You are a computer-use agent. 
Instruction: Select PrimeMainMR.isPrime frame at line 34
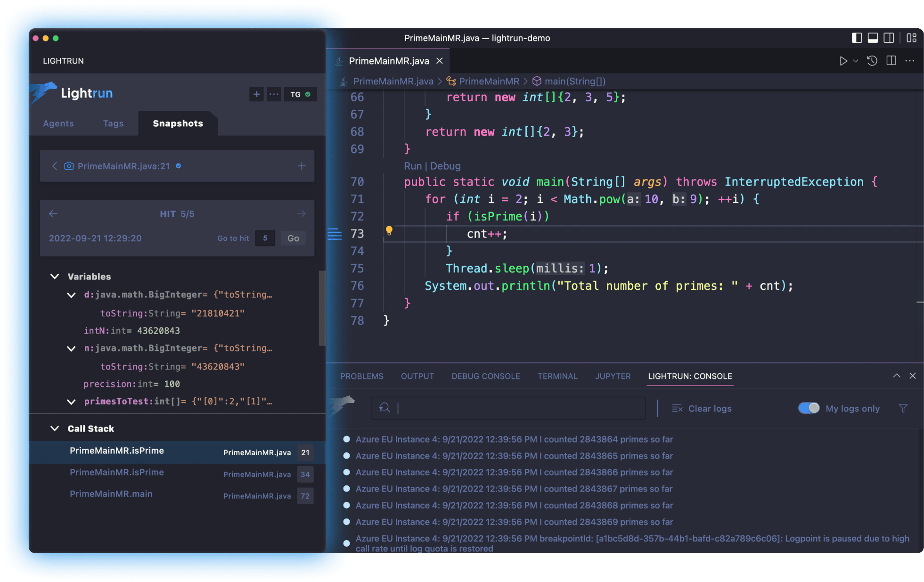(177, 473)
